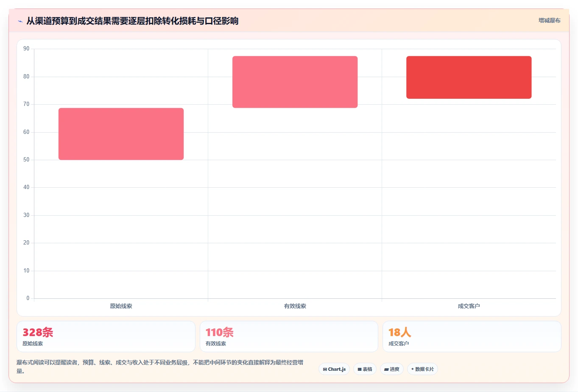The height and width of the screenshot is (392, 578).
Task: Click the 110条 data card
Action: click(x=289, y=336)
